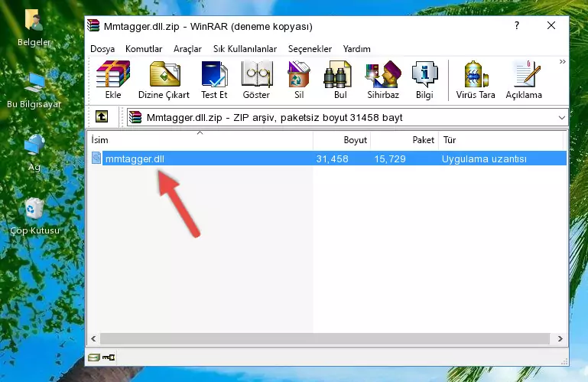
Task: Click the 15,729 packed size value
Action: pyautogui.click(x=390, y=159)
